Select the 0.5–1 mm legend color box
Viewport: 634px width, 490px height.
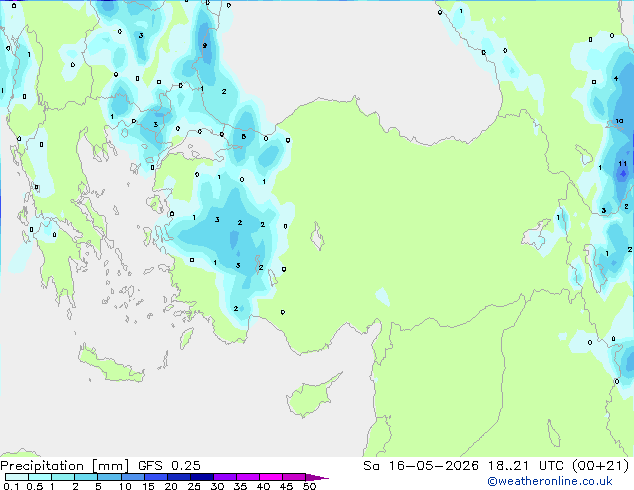tap(40, 477)
